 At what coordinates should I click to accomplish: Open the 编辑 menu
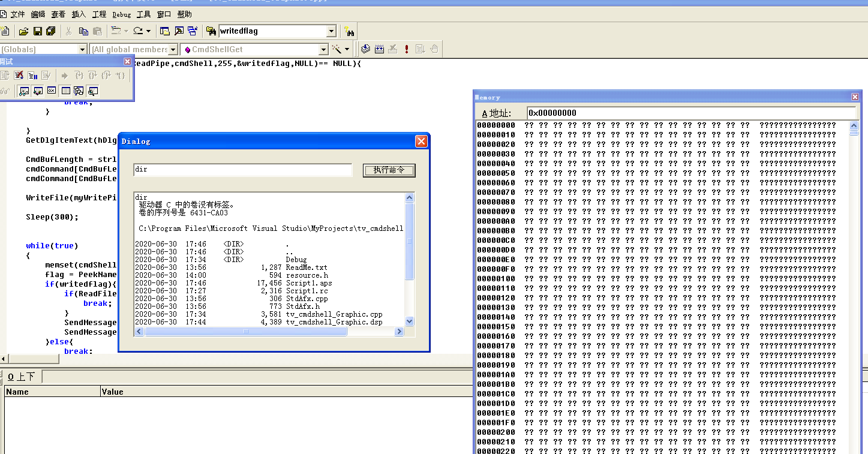coord(38,14)
